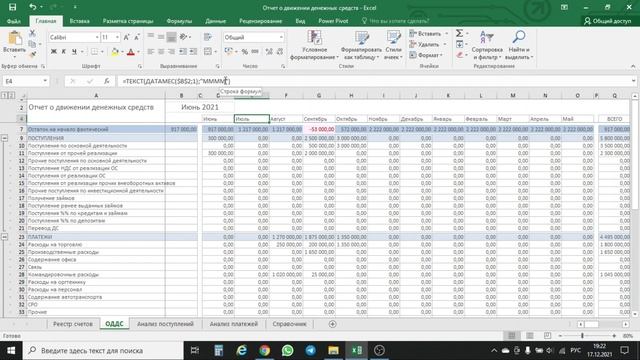Image resolution: width=640 pixels, height=360 pixels.
Task: Click the Cut scissors icon
Action: pos(32,33)
